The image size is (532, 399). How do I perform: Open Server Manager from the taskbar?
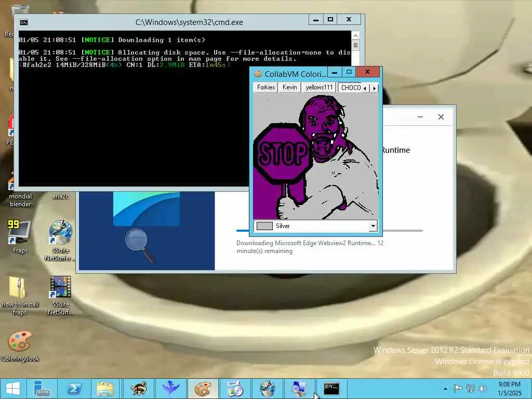tap(42, 389)
